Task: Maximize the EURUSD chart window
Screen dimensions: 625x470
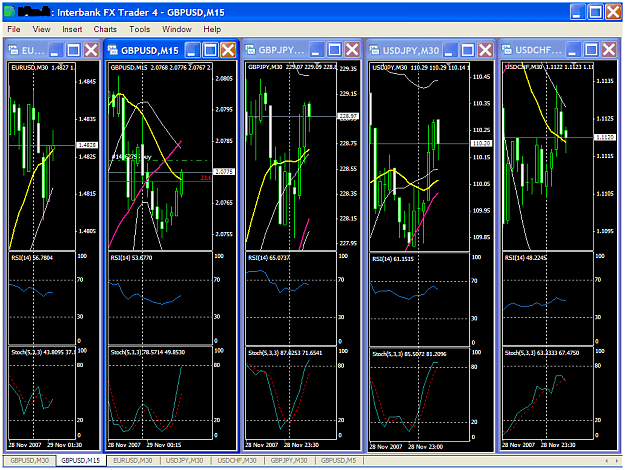Action: 73,50
